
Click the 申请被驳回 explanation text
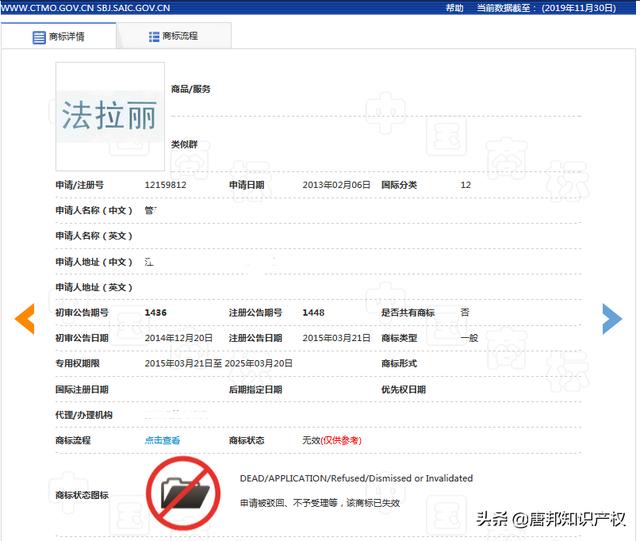click(x=320, y=503)
